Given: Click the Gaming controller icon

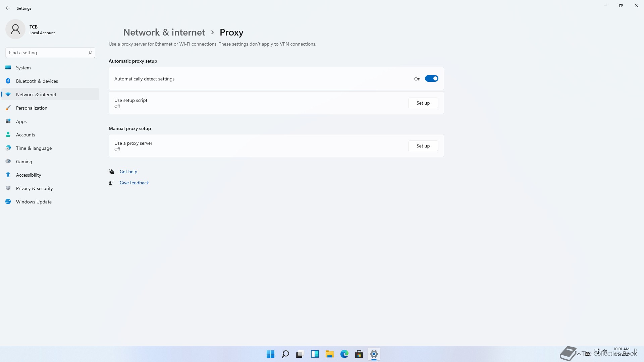Looking at the screenshot, I should (x=8, y=162).
